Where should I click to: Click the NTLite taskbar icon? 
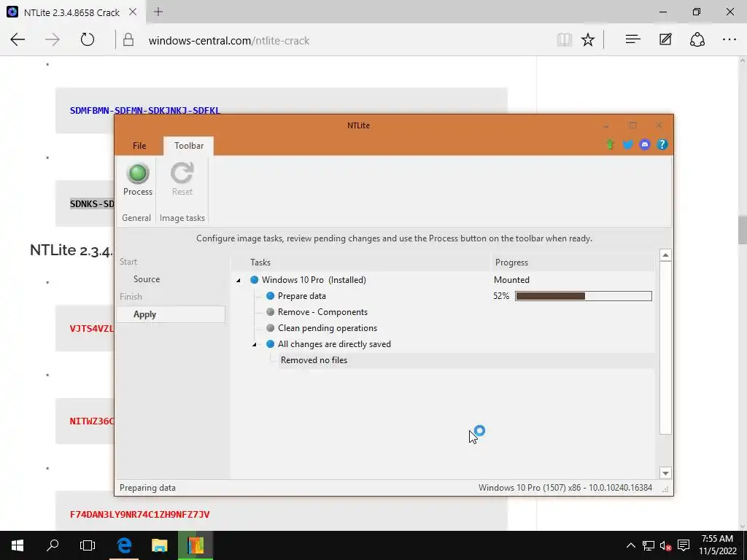(196, 545)
